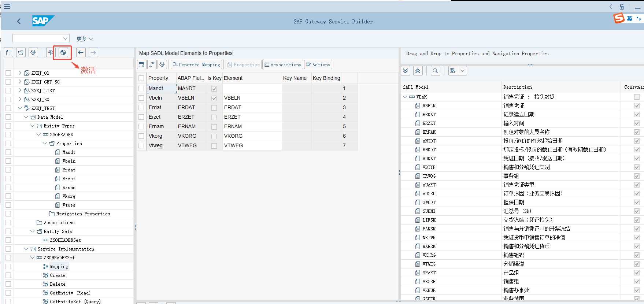Select the Delete operation gear icon
The image size is (644, 304).
click(45, 284)
